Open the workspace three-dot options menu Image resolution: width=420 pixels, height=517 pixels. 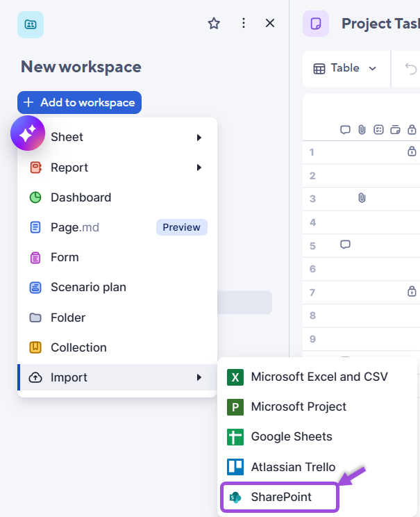(x=244, y=23)
